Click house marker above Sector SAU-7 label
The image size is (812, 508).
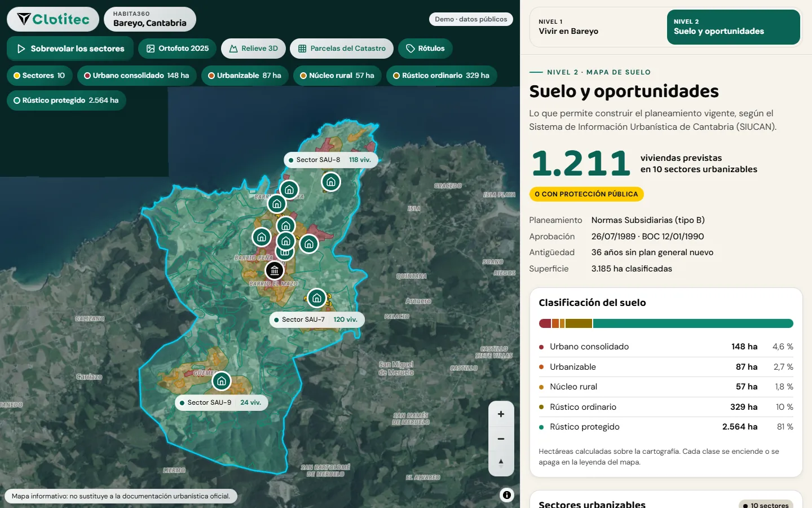coord(317,298)
